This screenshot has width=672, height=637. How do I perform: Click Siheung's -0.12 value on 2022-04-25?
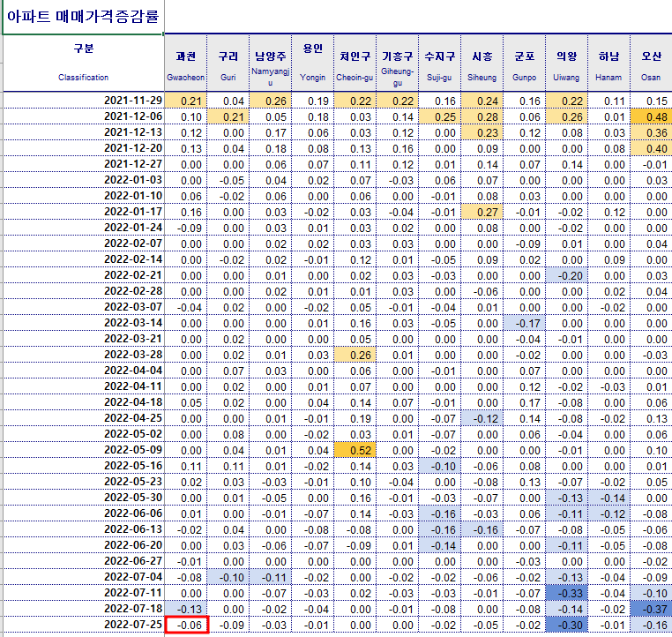pos(482,417)
